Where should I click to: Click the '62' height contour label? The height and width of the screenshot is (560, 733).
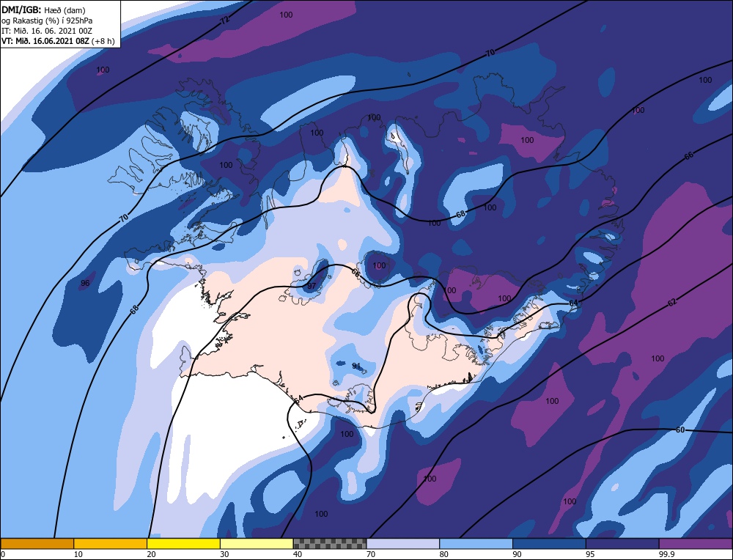click(671, 303)
